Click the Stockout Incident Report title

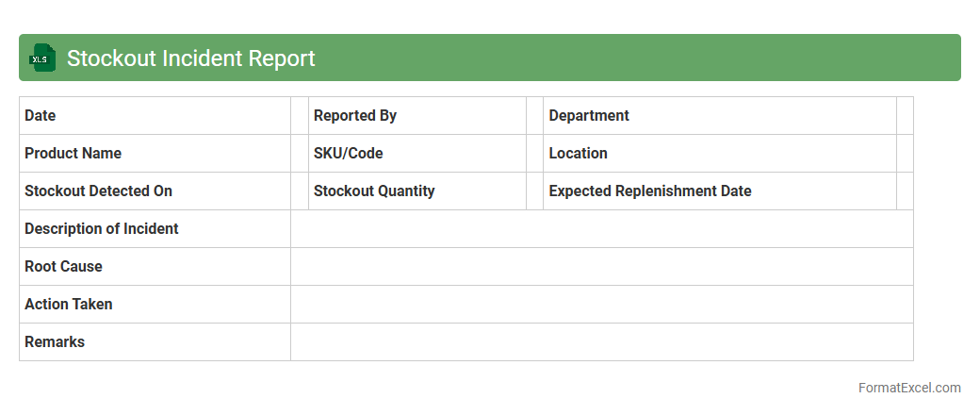(190, 58)
